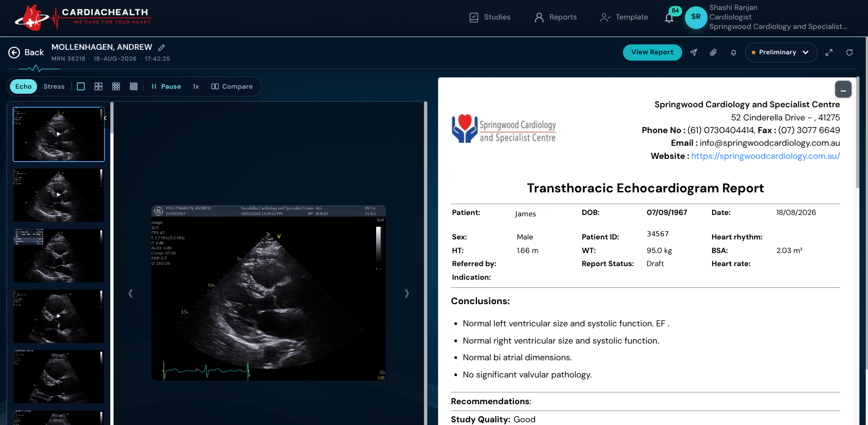
Task: Click the Springwood Cardiology report logo
Action: [504, 129]
